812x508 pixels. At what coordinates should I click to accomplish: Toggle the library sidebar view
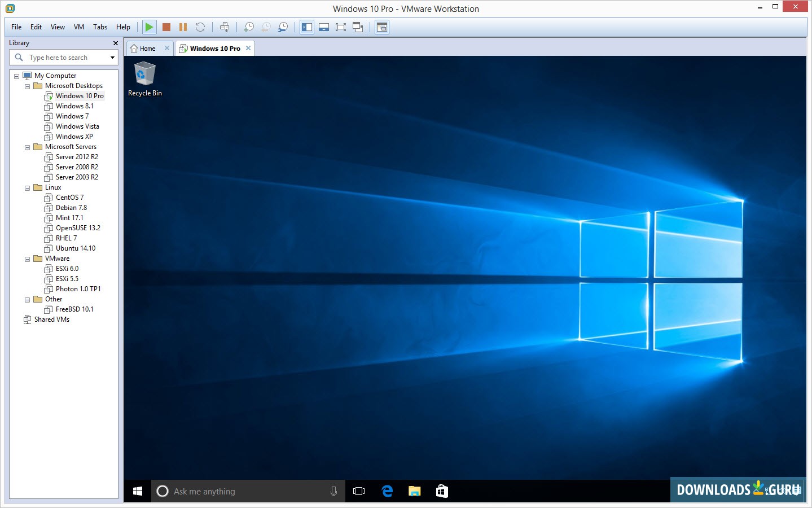tap(307, 27)
